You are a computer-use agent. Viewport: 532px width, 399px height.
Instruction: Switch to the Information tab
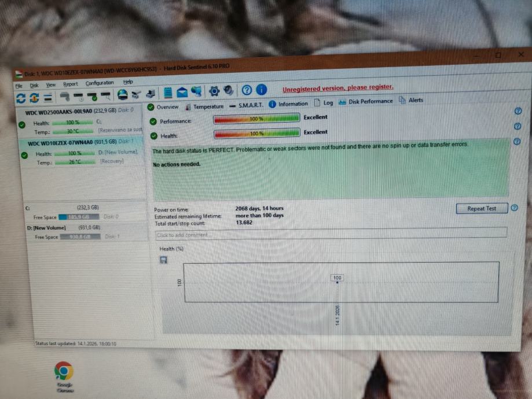(x=288, y=104)
